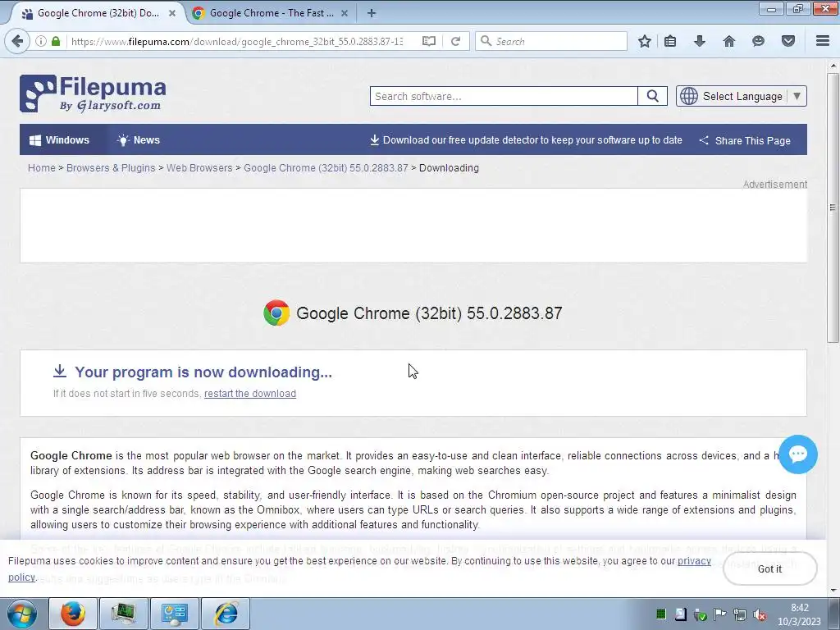Click the Firefox Search box
840x630 pixels.
tap(551, 41)
